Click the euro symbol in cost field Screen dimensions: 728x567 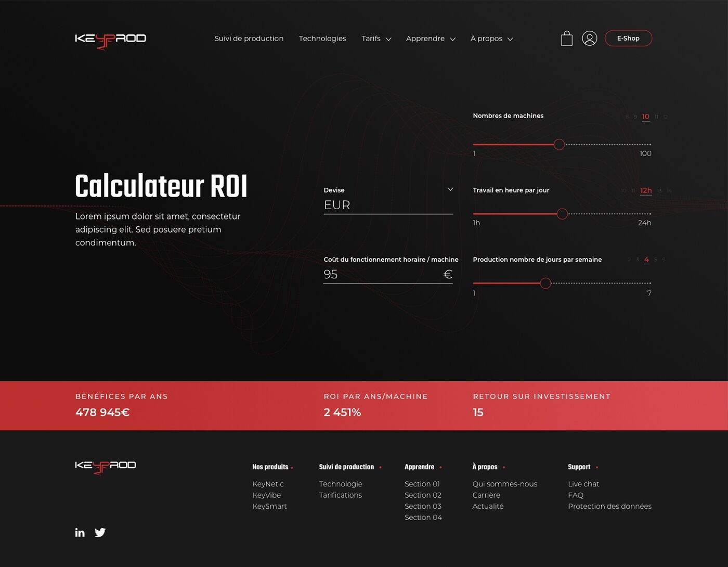pos(447,274)
